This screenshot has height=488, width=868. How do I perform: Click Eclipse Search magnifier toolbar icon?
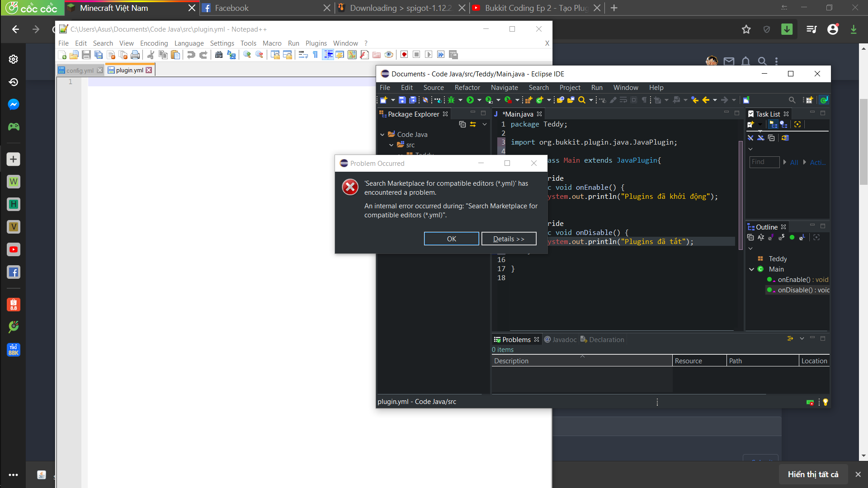582,100
